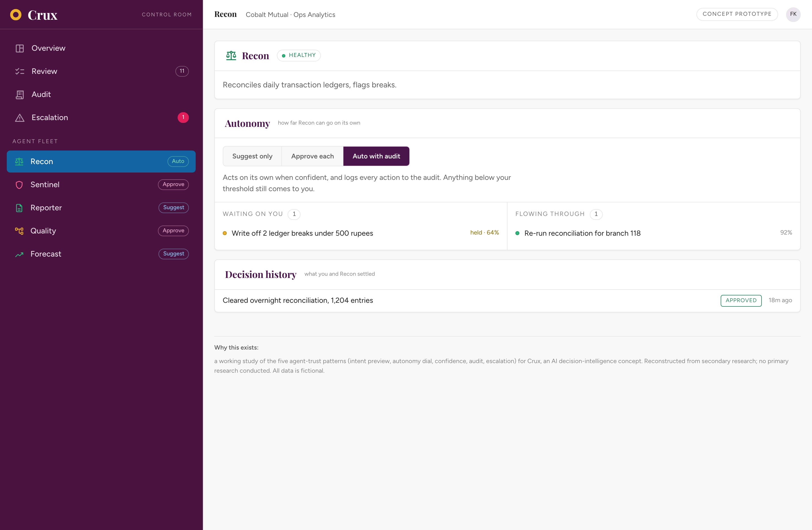Viewport: 812px width, 530px height.
Task: Select the Quality agent
Action: (101, 231)
